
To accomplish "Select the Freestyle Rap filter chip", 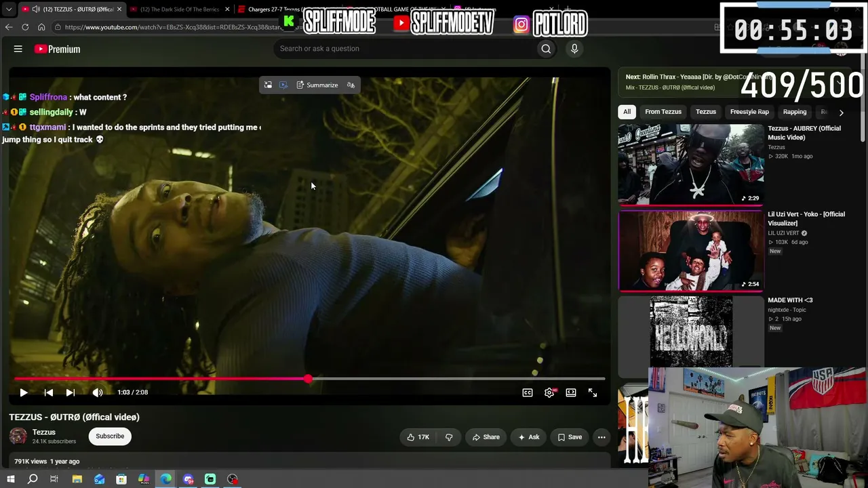I will pyautogui.click(x=749, y=112).
